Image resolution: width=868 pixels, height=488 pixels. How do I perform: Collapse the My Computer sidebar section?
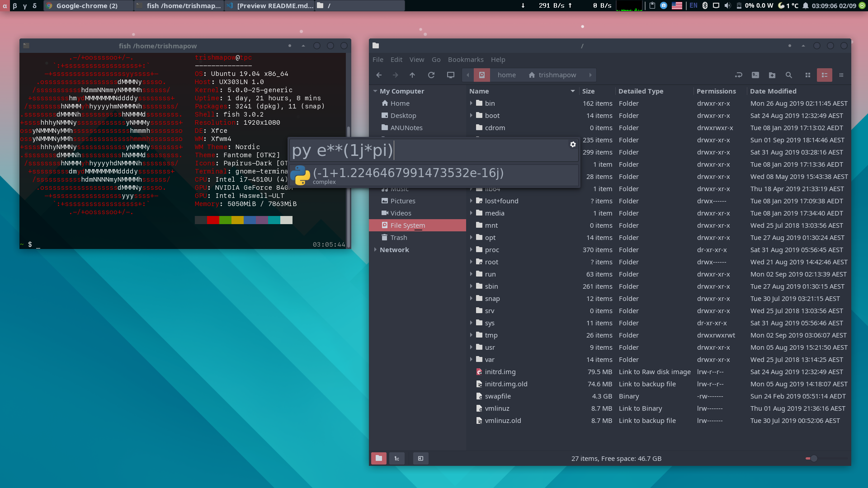pos(375,91)
